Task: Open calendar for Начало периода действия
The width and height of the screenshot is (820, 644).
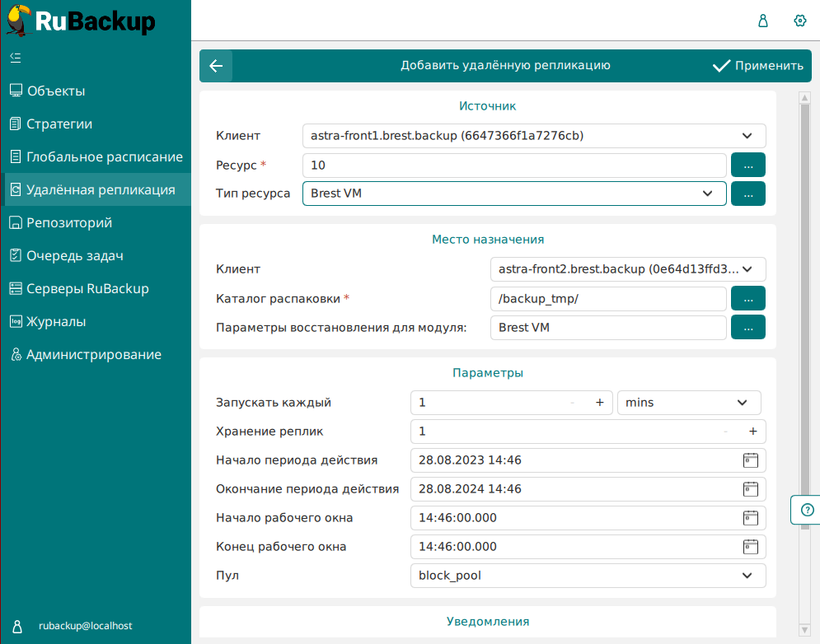Action: [x=750, y=460]
